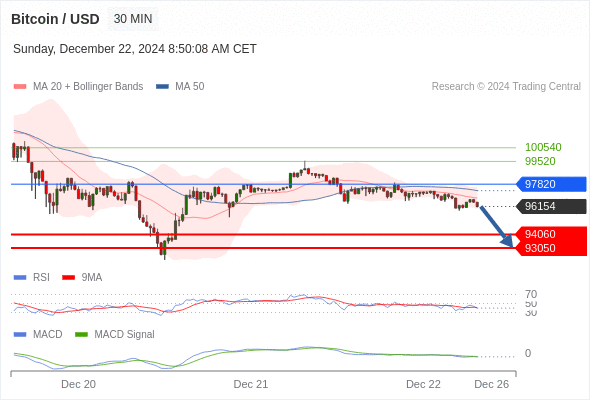Click the blue MACD legend marker
Viewport: 590px width, 400px height.
pos(20,335)
